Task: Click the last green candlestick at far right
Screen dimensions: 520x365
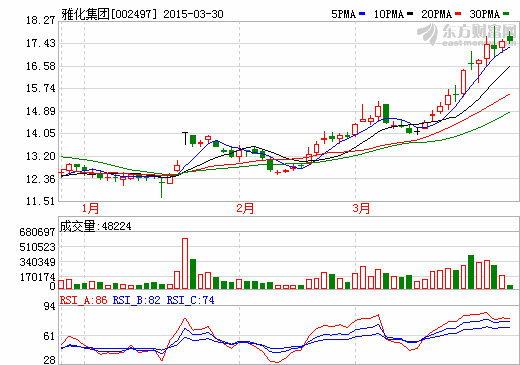Action: (510, 38)
